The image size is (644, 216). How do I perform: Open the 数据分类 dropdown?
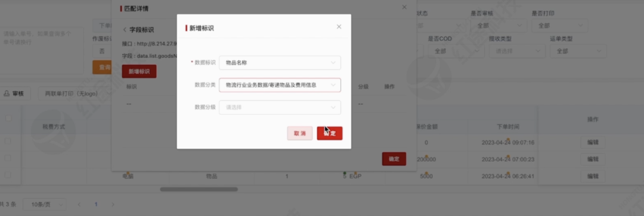(x=280, y=85)
